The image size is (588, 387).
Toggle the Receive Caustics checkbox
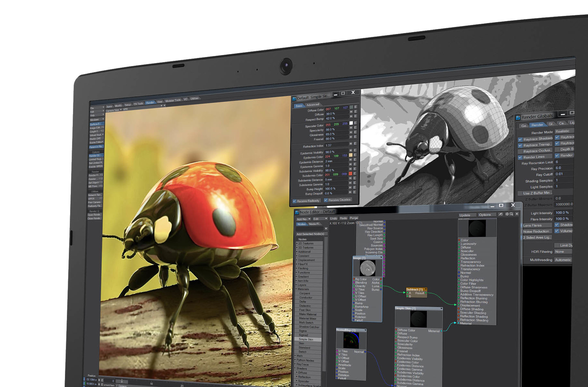[326, 200]
